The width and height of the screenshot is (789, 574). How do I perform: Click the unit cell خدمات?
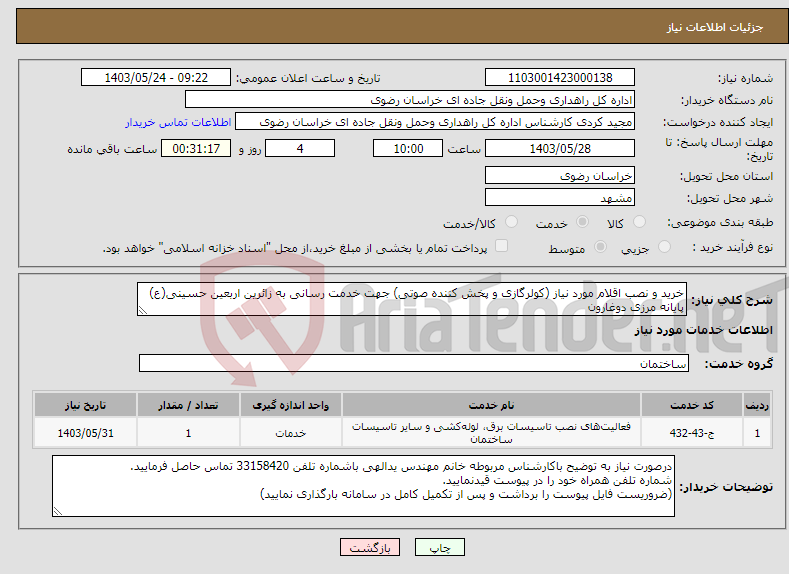pyautogui.click(x=290, y=433)
